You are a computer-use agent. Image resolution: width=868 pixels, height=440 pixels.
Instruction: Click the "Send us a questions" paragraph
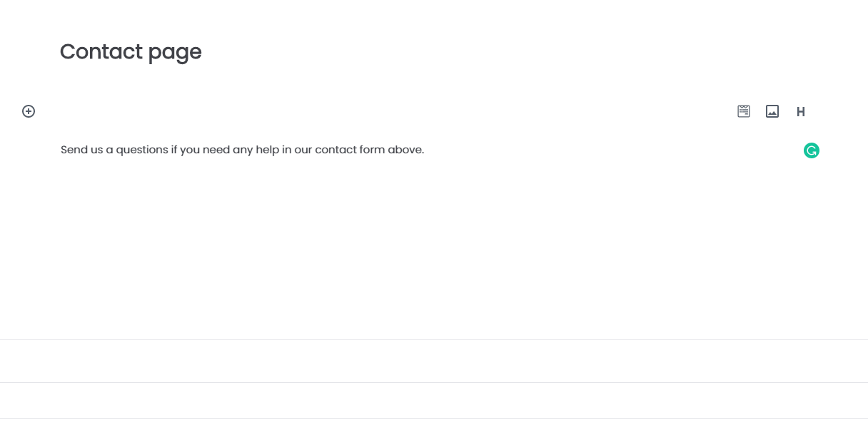tap(243, 150)
